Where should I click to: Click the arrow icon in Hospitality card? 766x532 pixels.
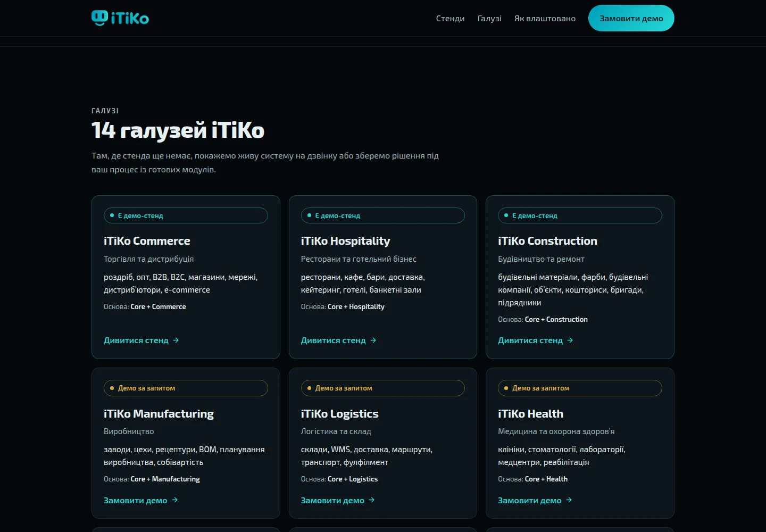click(373, 340)
